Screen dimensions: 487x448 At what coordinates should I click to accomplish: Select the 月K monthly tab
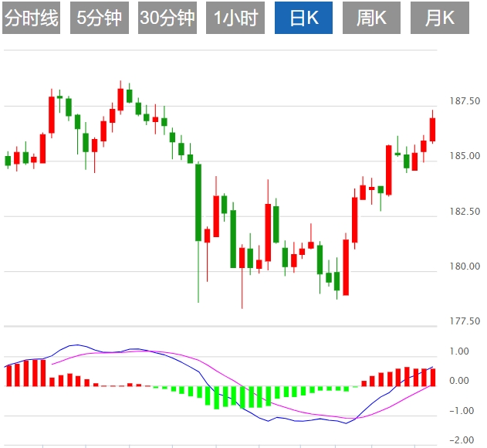tap(439, 18)
